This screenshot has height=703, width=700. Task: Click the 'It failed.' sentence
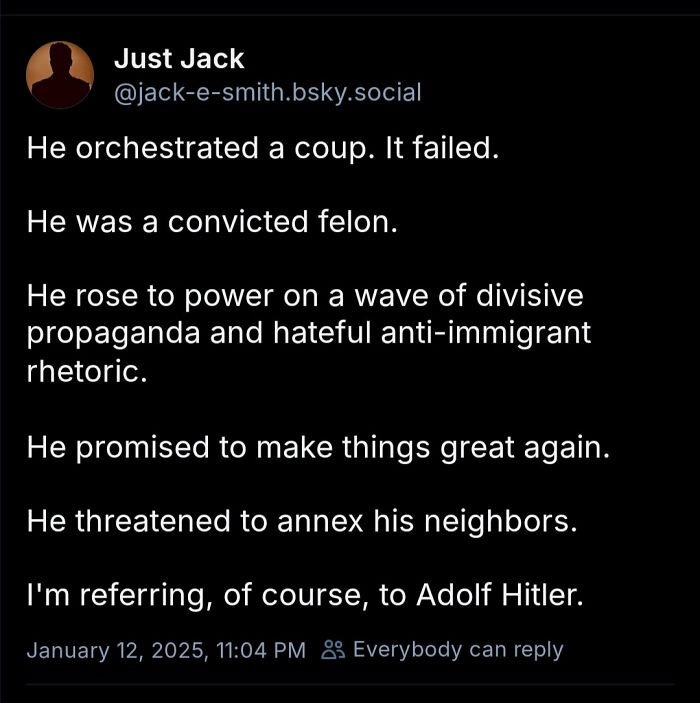(442, 148)
